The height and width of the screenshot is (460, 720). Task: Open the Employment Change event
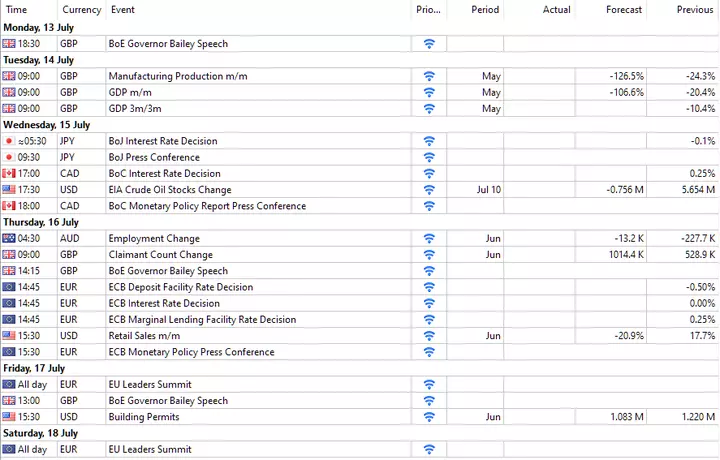click(x=154, y=238)
